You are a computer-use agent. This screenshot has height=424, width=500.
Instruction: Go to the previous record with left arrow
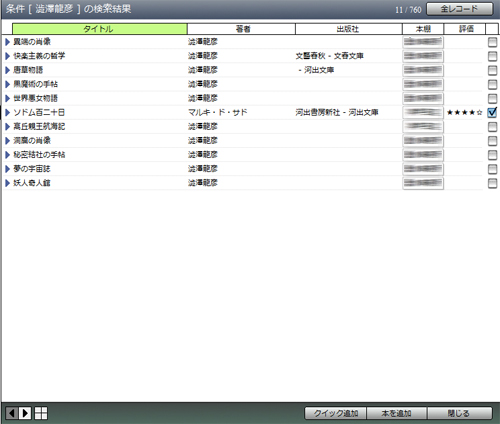(12, 413)
